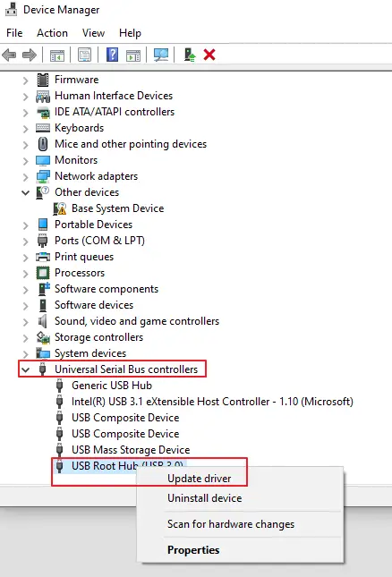Choose Update driver in context menu
This screenshot has height=577, width=392.
coord(199,479)
